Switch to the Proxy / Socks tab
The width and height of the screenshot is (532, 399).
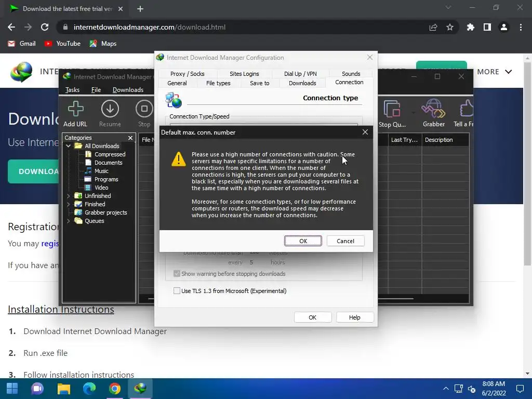[x=187, y=74]
